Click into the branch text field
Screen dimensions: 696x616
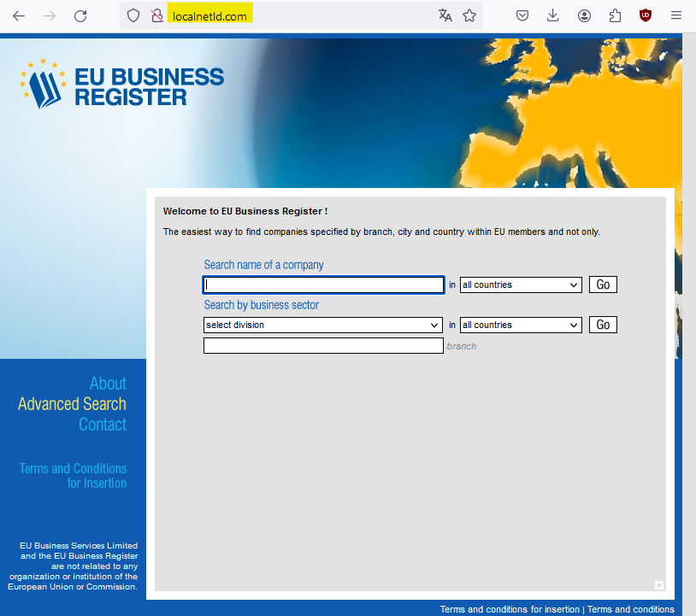(x=323, y=346)
